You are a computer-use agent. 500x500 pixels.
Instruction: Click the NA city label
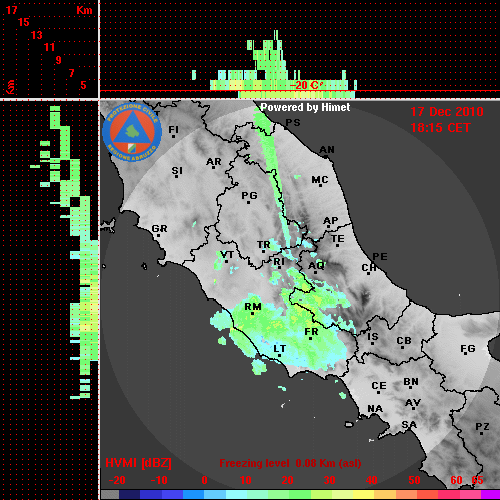click(375, 409)
